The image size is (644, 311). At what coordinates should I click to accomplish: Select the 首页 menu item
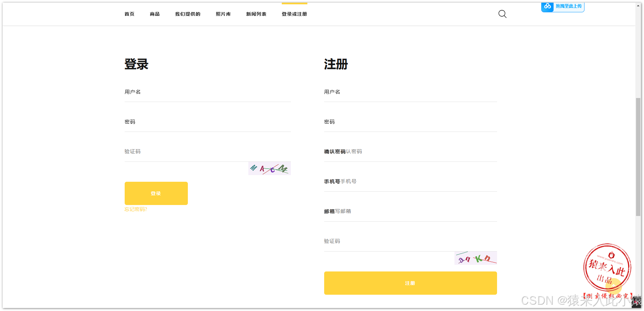tap(129, 14)
